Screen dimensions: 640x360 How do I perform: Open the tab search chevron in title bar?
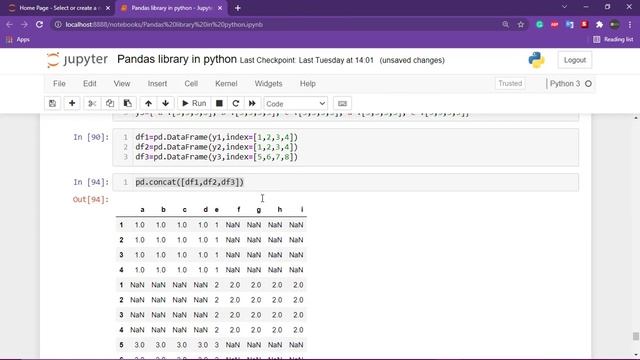[564, 7]
